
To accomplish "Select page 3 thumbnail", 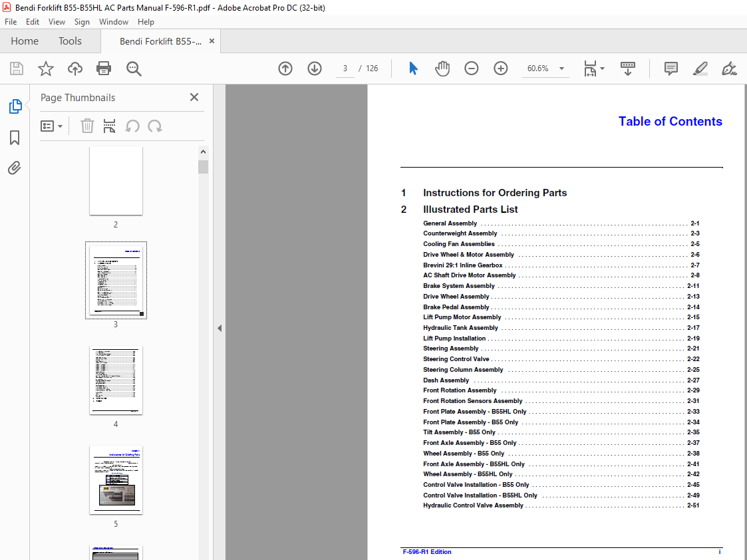I will (116, 281).
